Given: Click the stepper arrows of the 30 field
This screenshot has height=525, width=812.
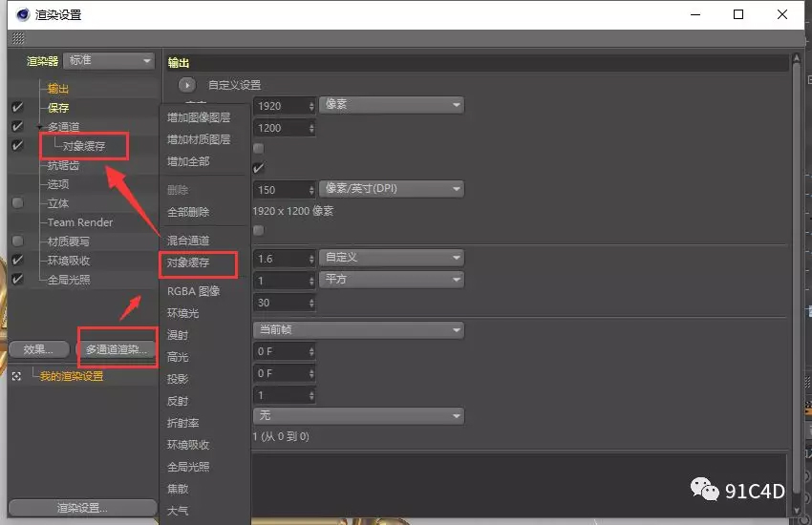Looking at the screenshot, I should tap(311, 303).
